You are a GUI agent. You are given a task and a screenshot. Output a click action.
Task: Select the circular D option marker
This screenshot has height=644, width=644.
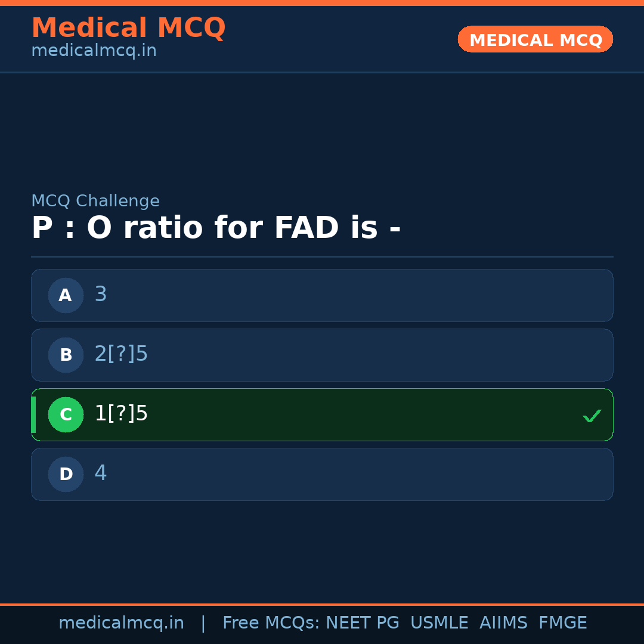[66, 474]
